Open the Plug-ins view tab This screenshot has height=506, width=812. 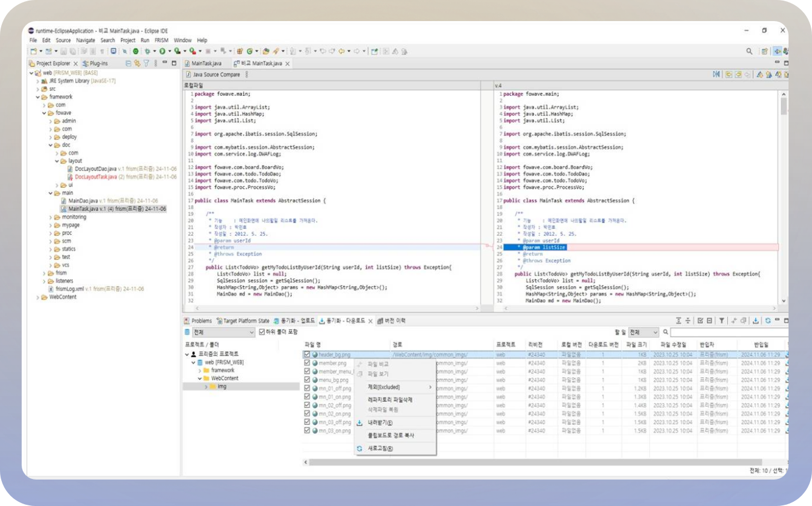click(95, 63)
